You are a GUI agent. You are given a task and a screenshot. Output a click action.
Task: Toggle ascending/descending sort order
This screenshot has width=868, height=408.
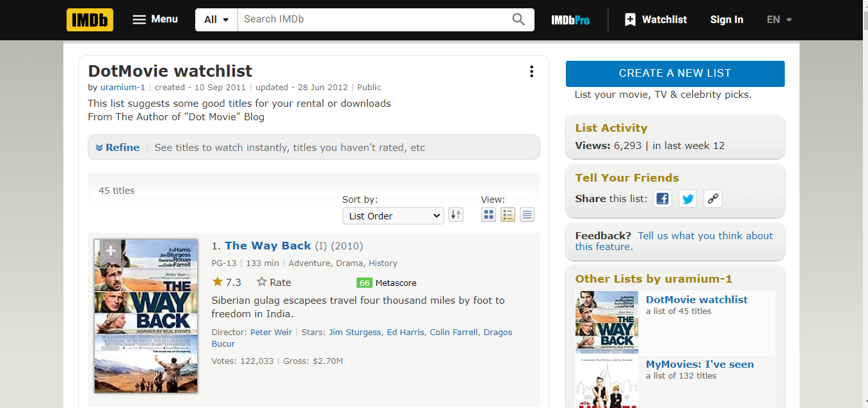[x=456, y=215]
